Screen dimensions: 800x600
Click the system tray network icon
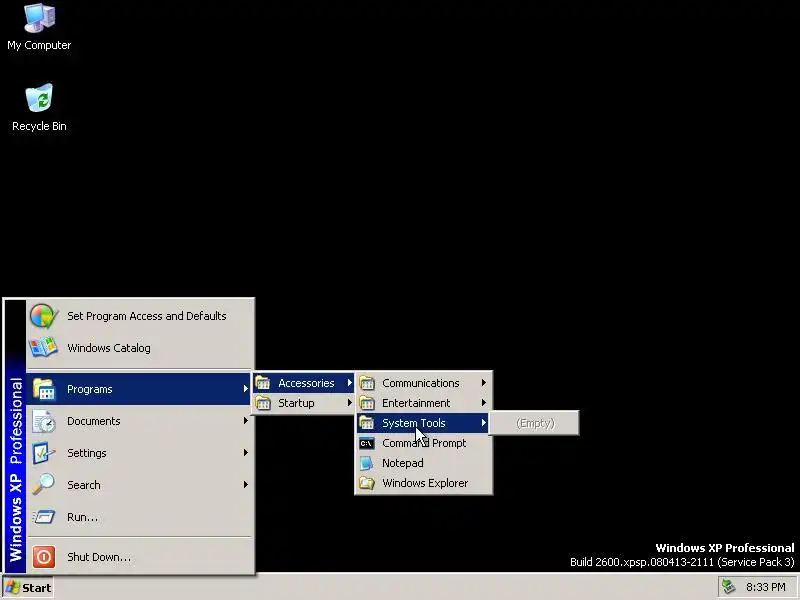click(x=729, y=587)
